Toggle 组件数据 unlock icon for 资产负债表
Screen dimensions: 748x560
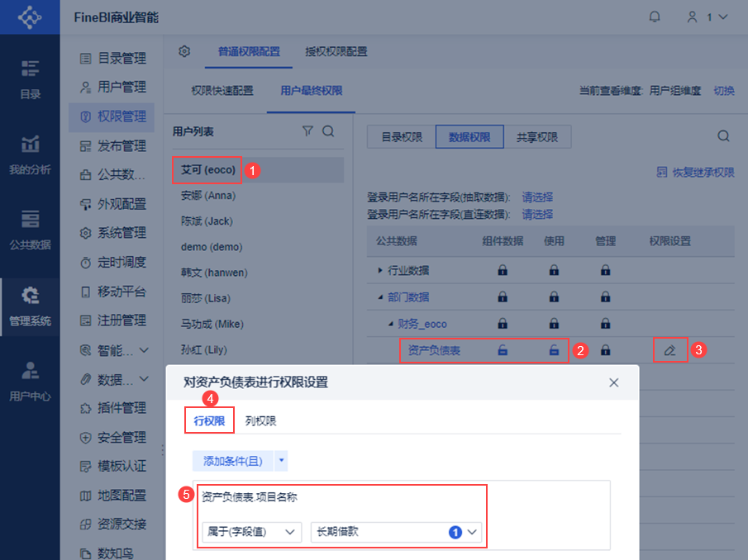(x=503, y=350)
